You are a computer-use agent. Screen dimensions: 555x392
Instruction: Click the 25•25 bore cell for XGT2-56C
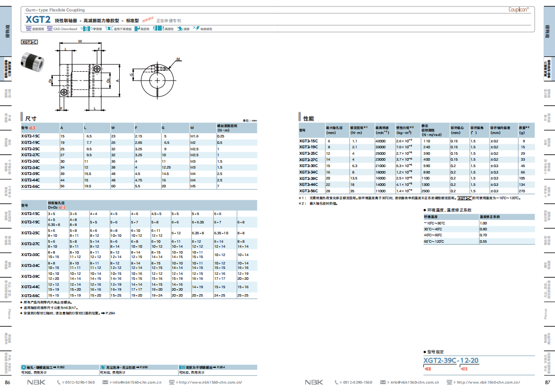(x=243, y=296)
